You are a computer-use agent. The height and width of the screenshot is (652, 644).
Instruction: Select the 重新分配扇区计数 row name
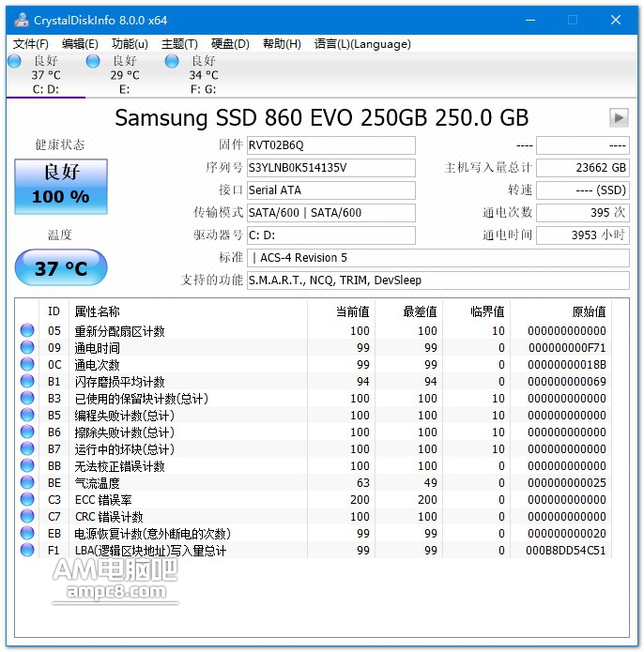click(119, 331)
